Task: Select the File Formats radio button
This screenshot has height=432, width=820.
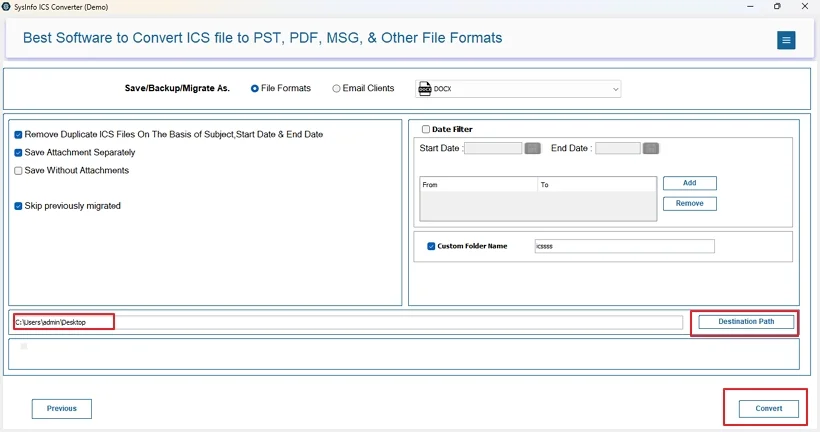Action: pyautogui.click(x=255, y=89)
